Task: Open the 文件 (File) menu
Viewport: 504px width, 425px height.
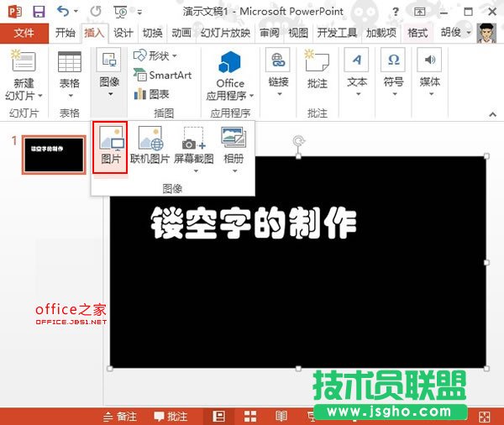Action: click(x=24, y=33)
